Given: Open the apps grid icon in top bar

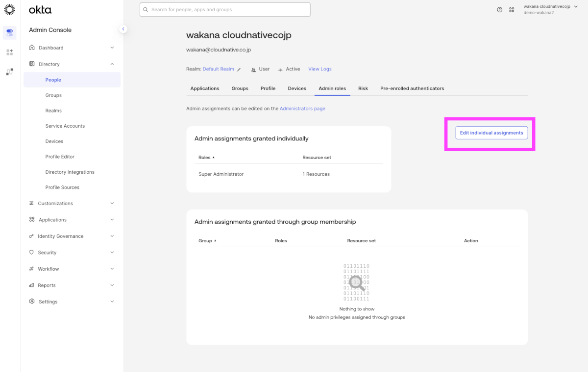Looking at the screenshot, I should pos(512,10).
